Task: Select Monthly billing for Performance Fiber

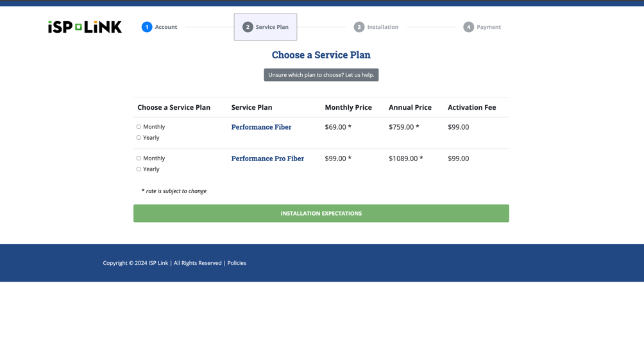Action: coord(139,127)
